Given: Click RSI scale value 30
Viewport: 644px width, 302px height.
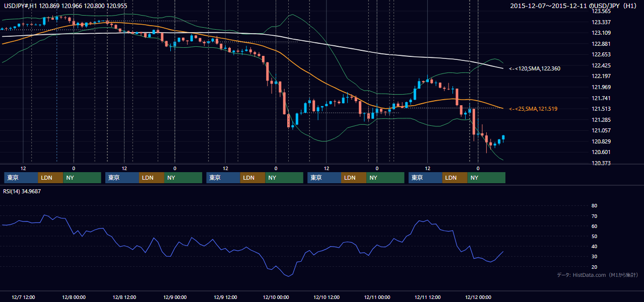Looking at the screenshot, I should [x=595, y=257].
